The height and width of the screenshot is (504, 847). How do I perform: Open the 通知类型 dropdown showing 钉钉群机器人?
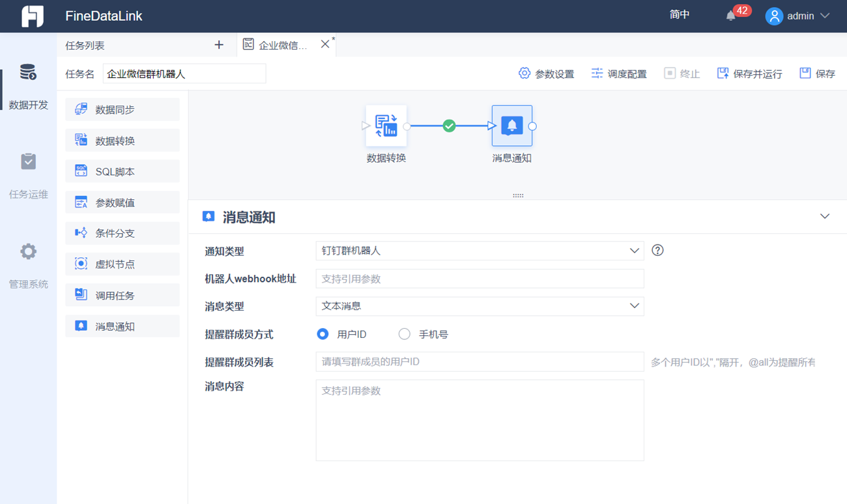point(480,251)
